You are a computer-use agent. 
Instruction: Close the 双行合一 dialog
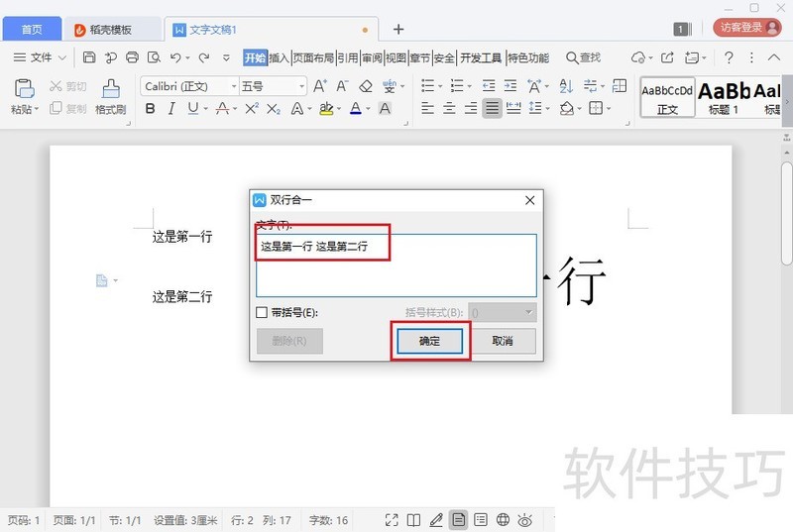point(529,200)
